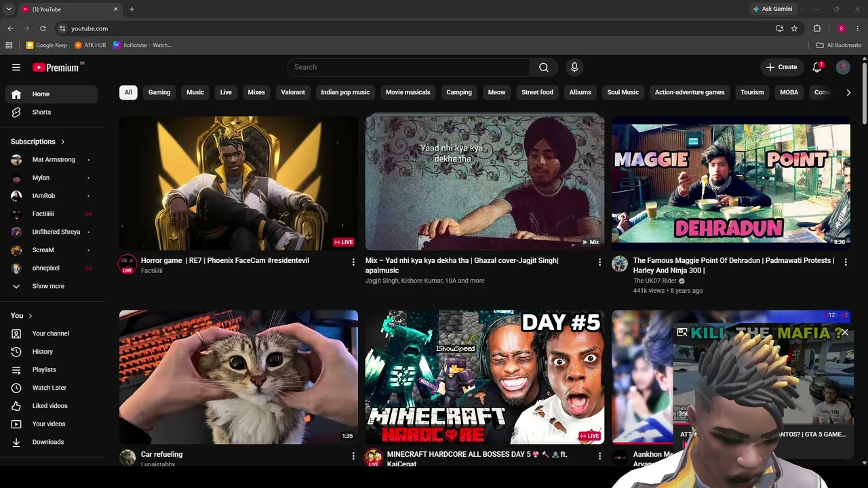Image resolution: width=868 pixels, height=488 pixels.
Task: Click the Ask Gemini button
Action: [x=772, y=9]
